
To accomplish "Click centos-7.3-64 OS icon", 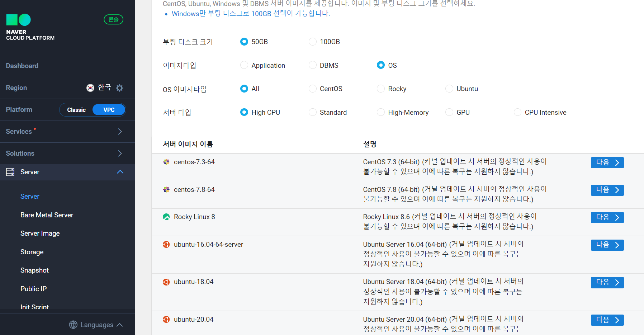I will click(x=166, y=162).
